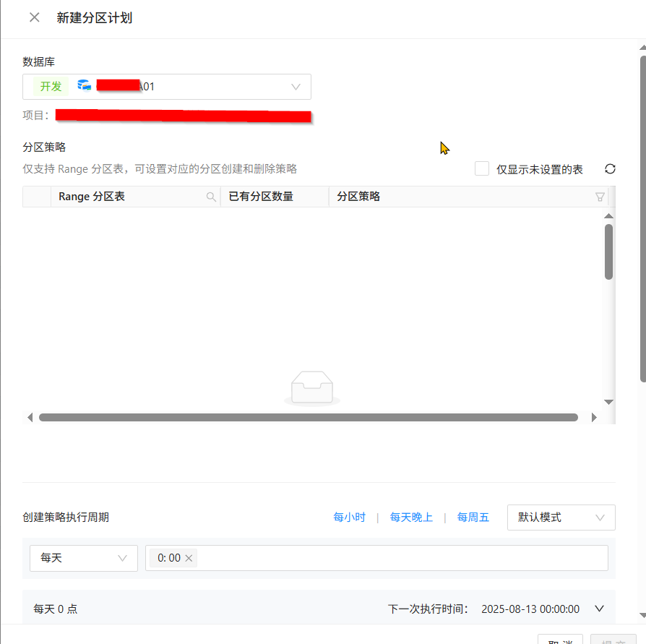
Task: Click the database icon beside 开发 tag
Action: 85,85
